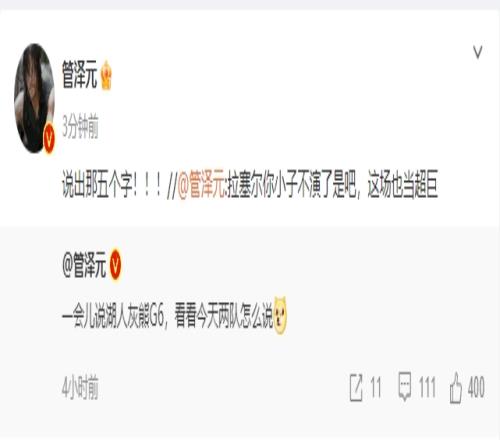This screenshot has width=500, height=440.
Task: Click the repost text 说出那五个字
Action: (x=111, y=184)
